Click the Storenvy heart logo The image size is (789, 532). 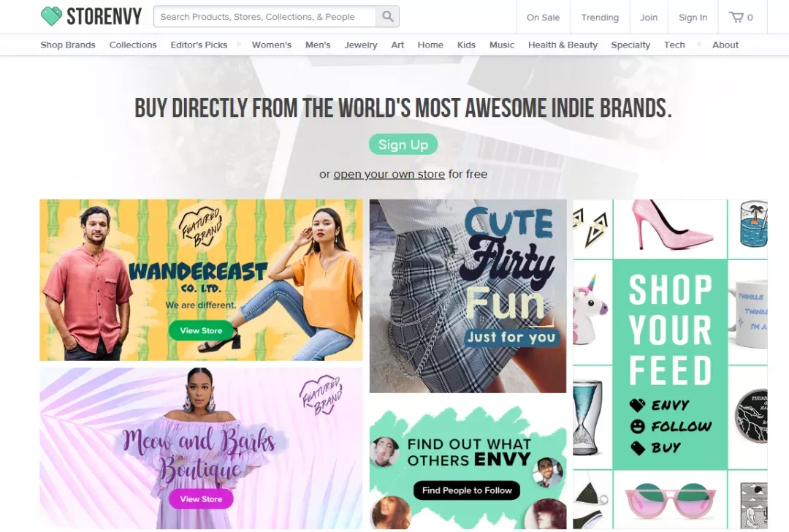(x=51, y=16)
